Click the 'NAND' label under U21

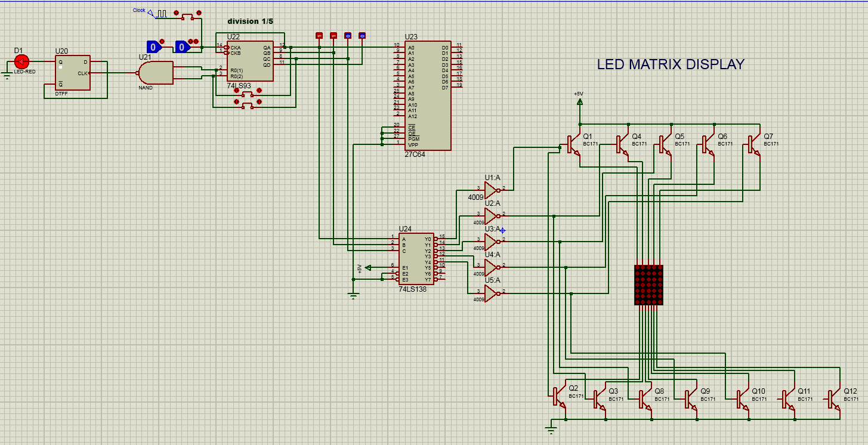146,88
